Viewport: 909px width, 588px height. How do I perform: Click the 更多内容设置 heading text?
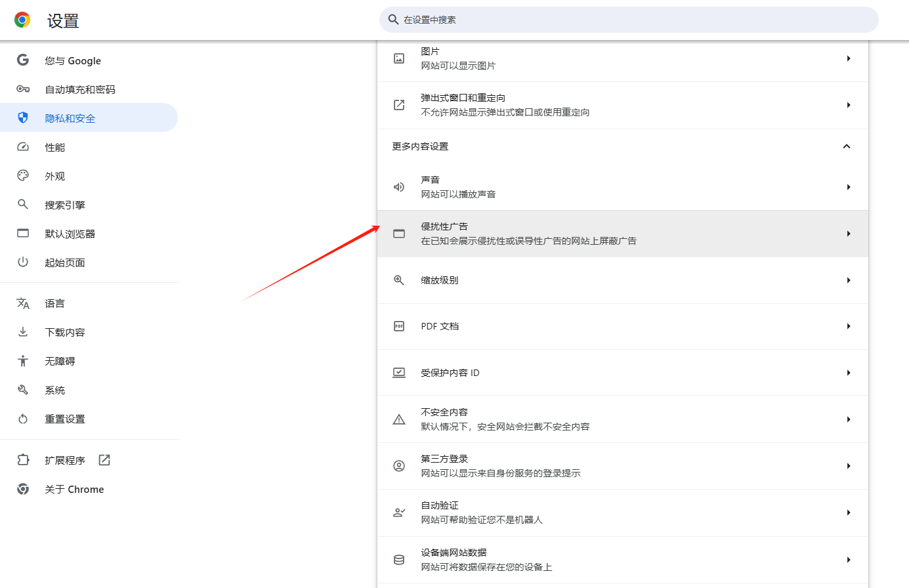click(420, 146)
